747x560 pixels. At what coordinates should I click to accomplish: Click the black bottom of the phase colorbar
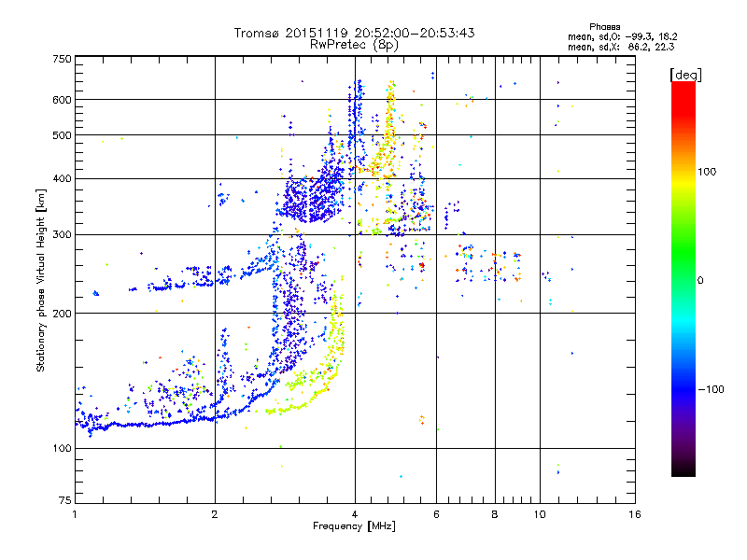pos(684,469)
